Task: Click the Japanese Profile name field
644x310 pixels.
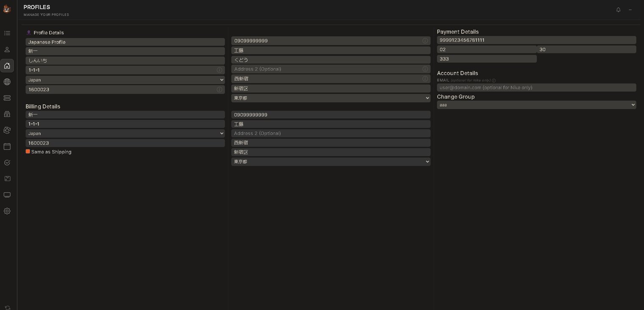Action: coord(125,42)
